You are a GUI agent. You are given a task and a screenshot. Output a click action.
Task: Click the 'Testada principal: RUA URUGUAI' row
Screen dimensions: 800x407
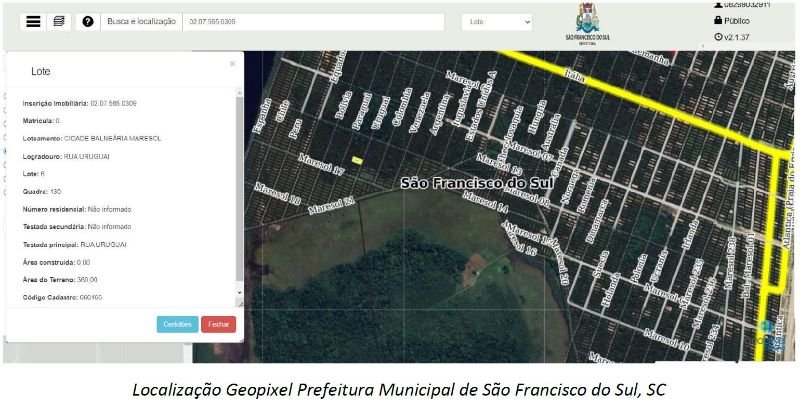75,245
